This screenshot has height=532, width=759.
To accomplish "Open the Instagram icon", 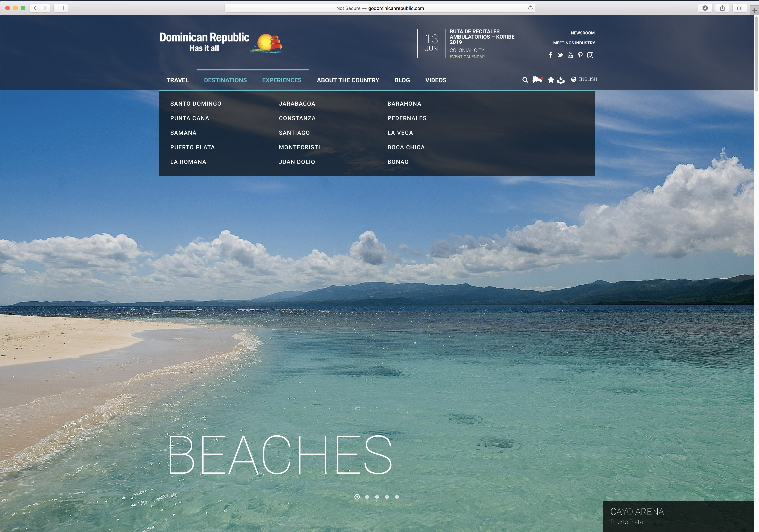I will [590, 55].
